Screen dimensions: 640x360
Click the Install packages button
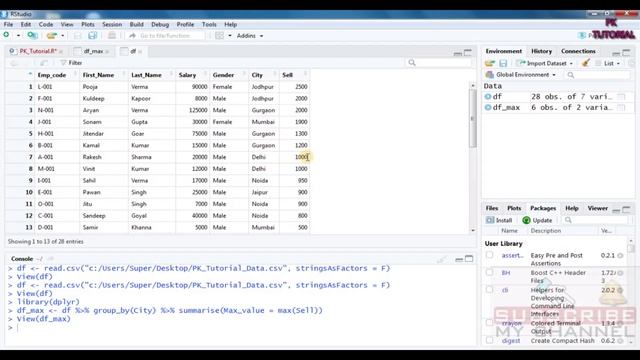pos(499,220)
